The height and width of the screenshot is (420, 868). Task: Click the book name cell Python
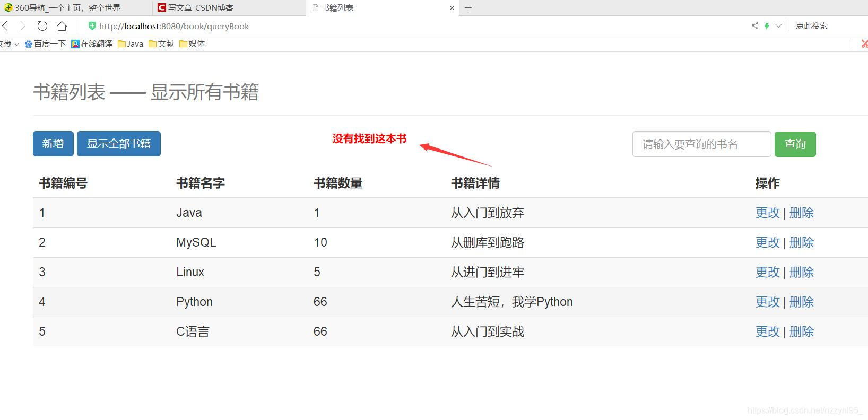coord(194,302)
